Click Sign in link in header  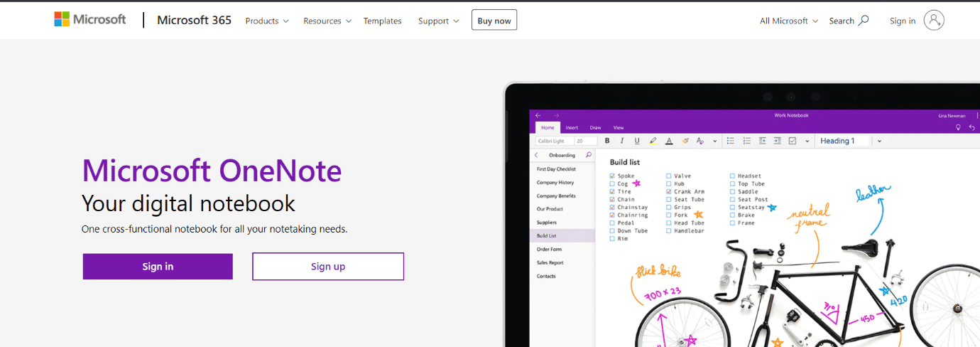point(903,21)
